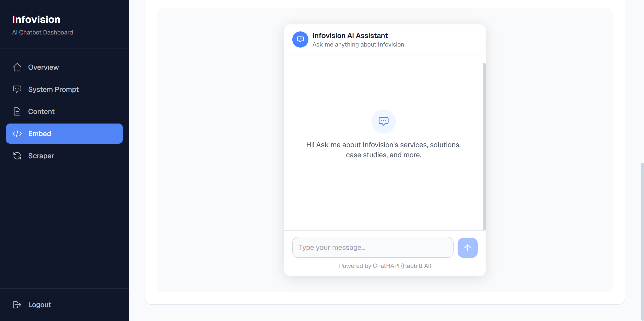Open the Overview menu item
The image size is (644, 321).
tap(43, 67)
